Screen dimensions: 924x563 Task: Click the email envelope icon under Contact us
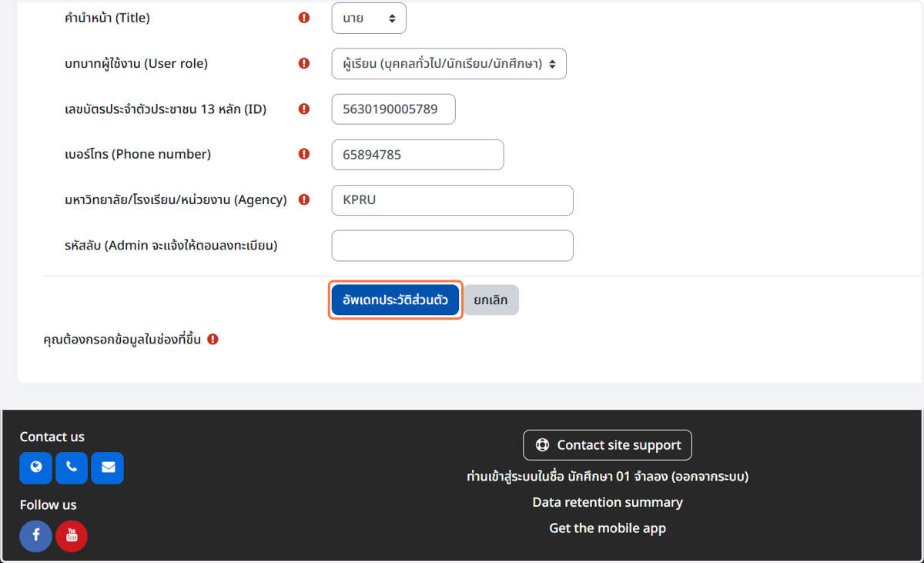[108, 467]
